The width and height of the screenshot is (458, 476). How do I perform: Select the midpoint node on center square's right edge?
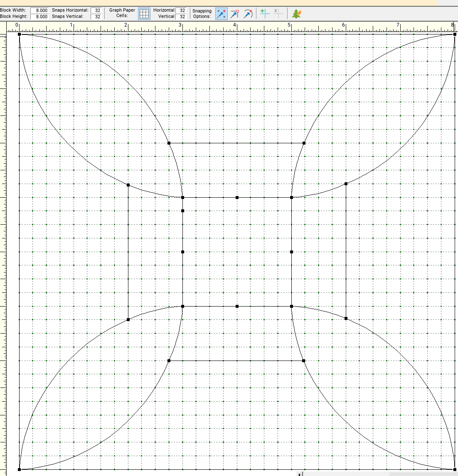click(291, 252)
